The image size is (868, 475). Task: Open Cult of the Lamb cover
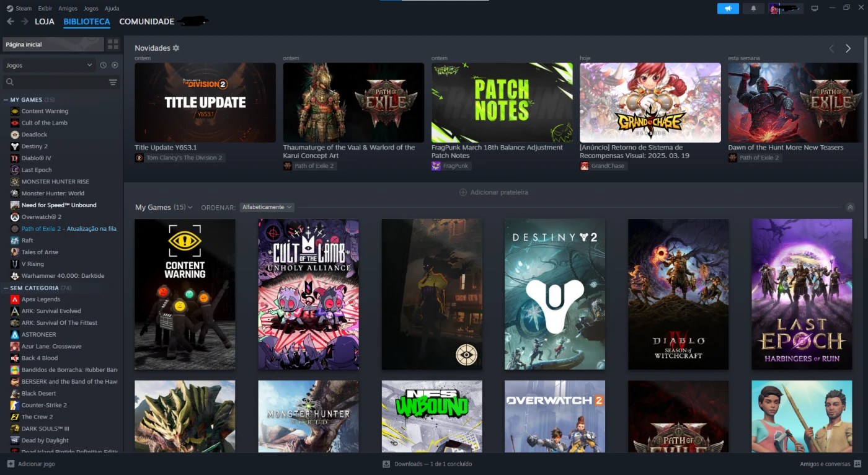click(308, 295)
